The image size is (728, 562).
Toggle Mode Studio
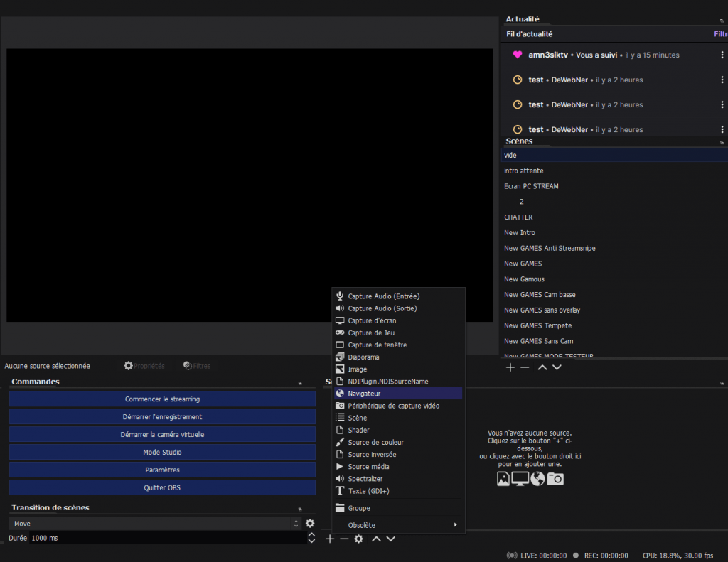(x=162, y=452)
